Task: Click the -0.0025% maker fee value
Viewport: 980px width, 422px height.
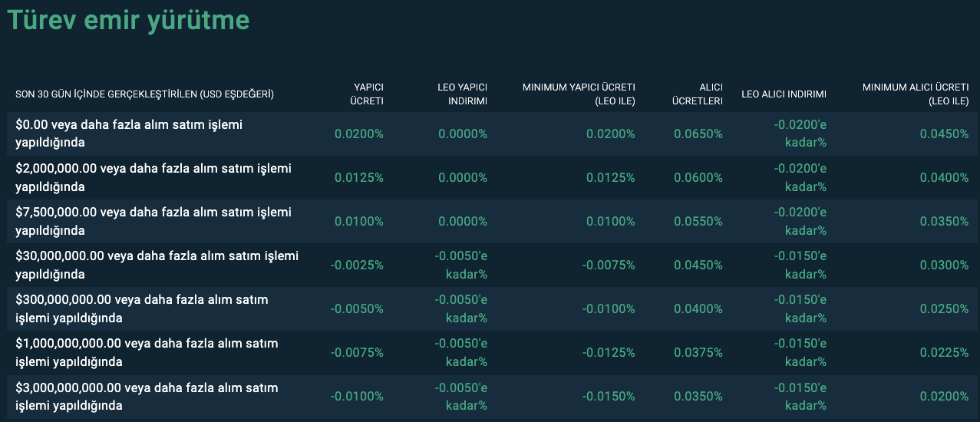Action: [x=357, y=265]
